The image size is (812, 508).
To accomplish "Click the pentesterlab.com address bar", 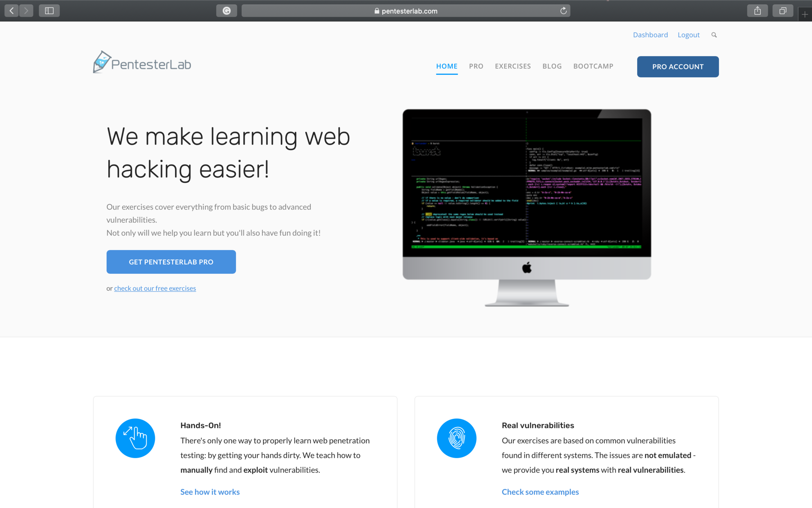I will [406, 11].
